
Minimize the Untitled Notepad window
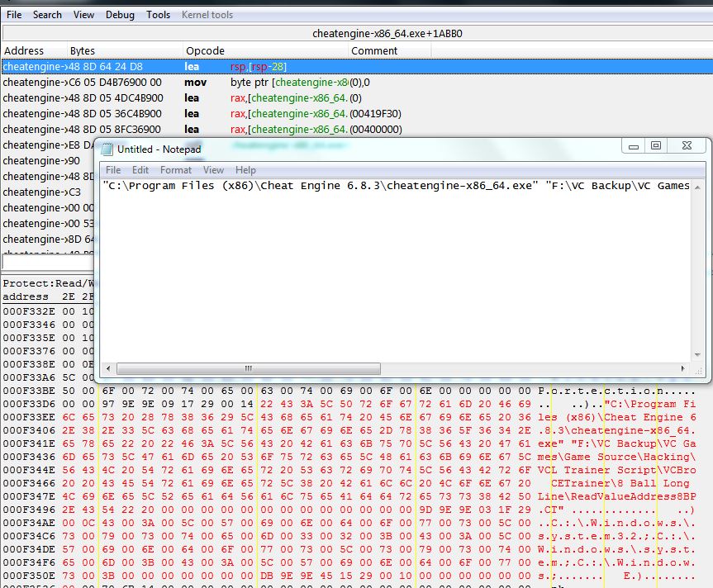tap(635, 146)
